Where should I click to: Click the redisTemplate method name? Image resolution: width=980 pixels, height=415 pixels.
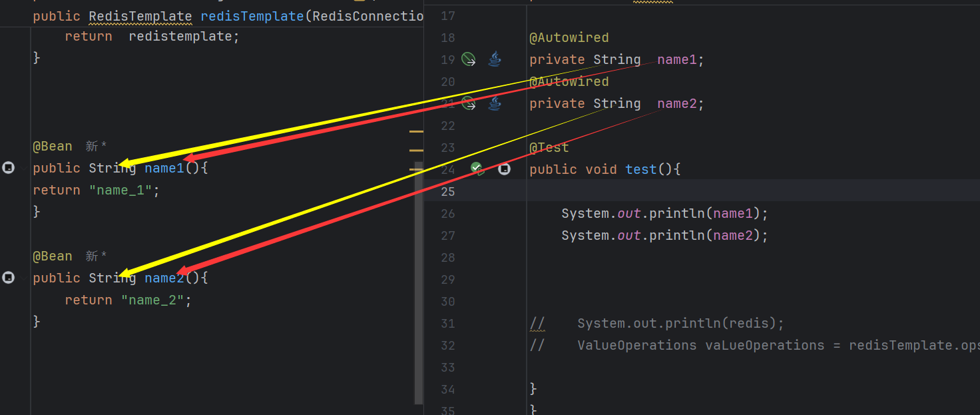click(252, 16)
